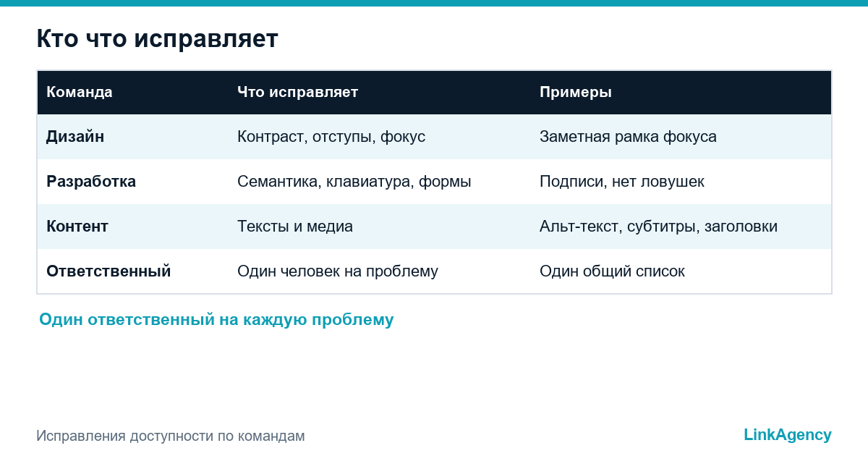Select the "Что исправляет" column header
The height and width of the screenshot is (456, 868).
click(298, 93)
